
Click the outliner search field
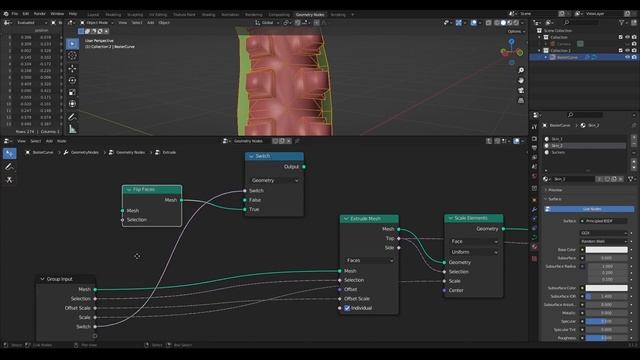582,22
